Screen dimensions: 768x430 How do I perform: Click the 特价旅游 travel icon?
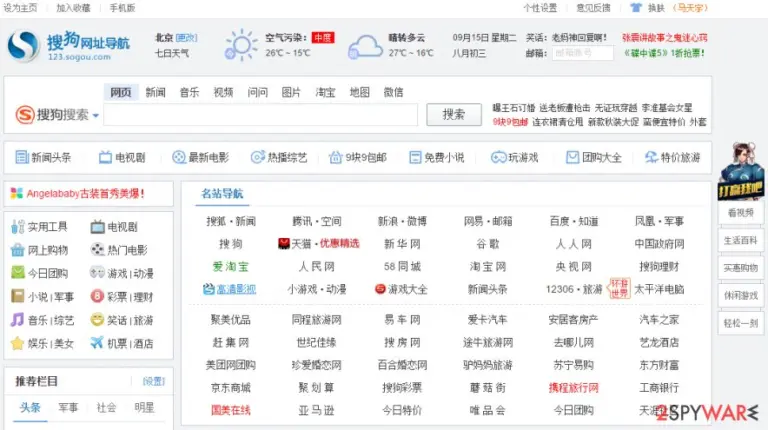click(651, 157)
